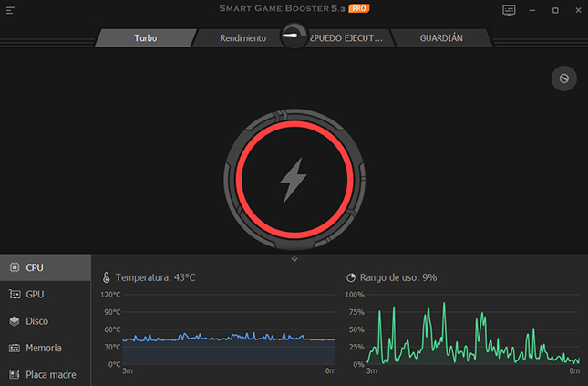The height and width of the screenshot is (386, 588).
Task: Select CPU in the hardware sidebar
Action: tap(46, 267)
